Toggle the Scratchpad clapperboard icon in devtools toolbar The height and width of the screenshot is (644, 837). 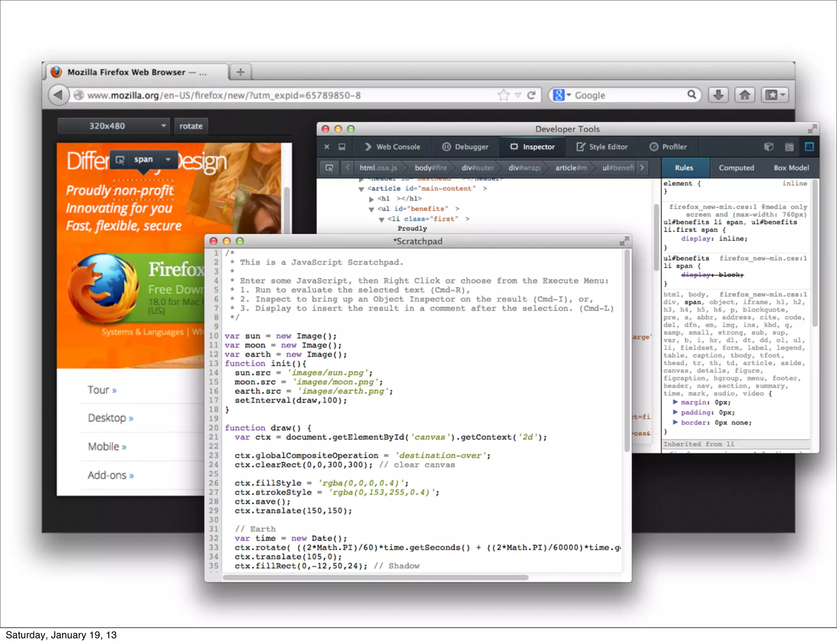(x=789, y=147)
